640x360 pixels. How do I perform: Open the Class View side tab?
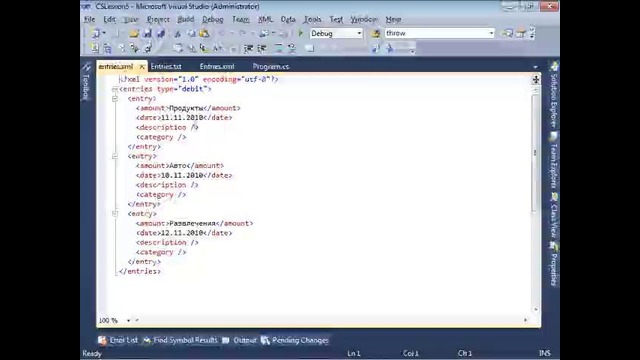pos(553,215)
